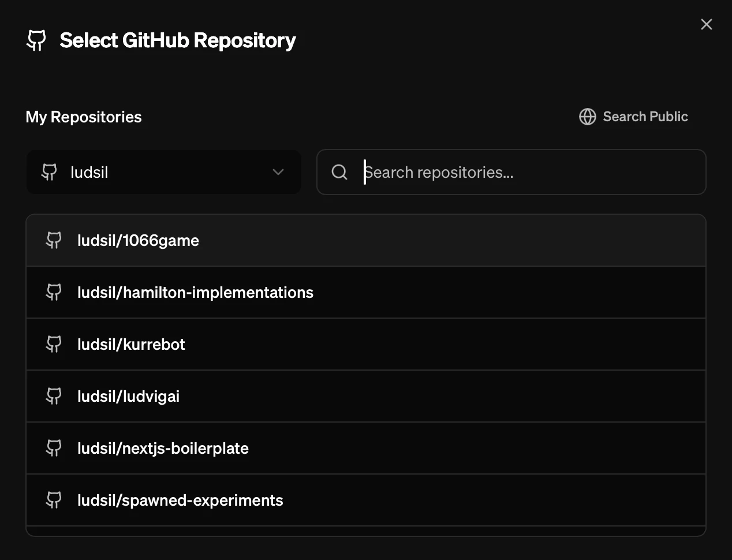Click inside the Search repositories field
The width and height of the screenshot is (732, 560).
click(511, 172)
